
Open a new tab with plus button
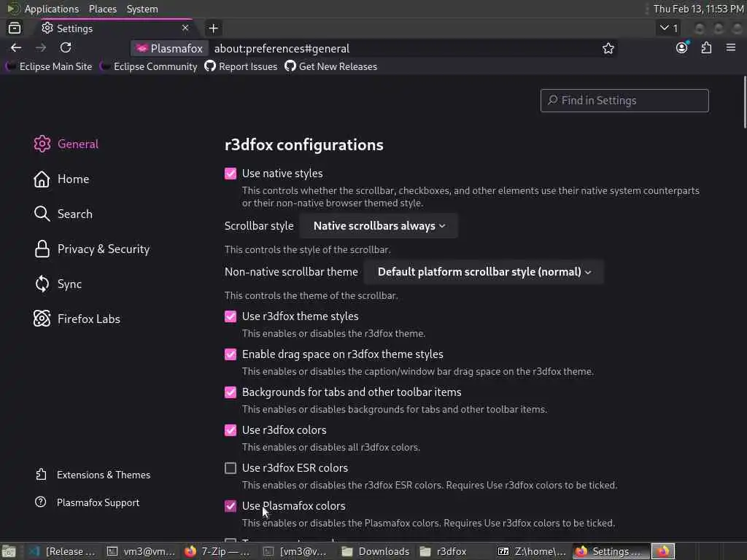[214, 28]
